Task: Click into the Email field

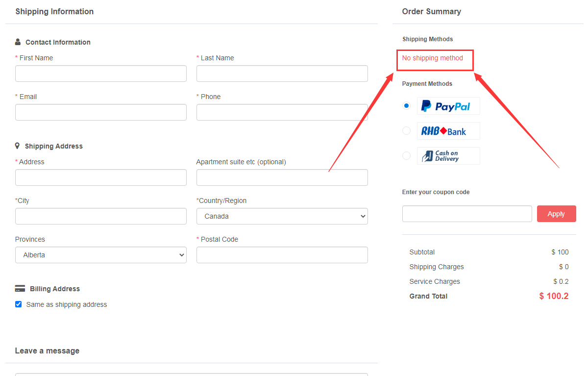Action: pyautogui.click(x=100, y=112)
